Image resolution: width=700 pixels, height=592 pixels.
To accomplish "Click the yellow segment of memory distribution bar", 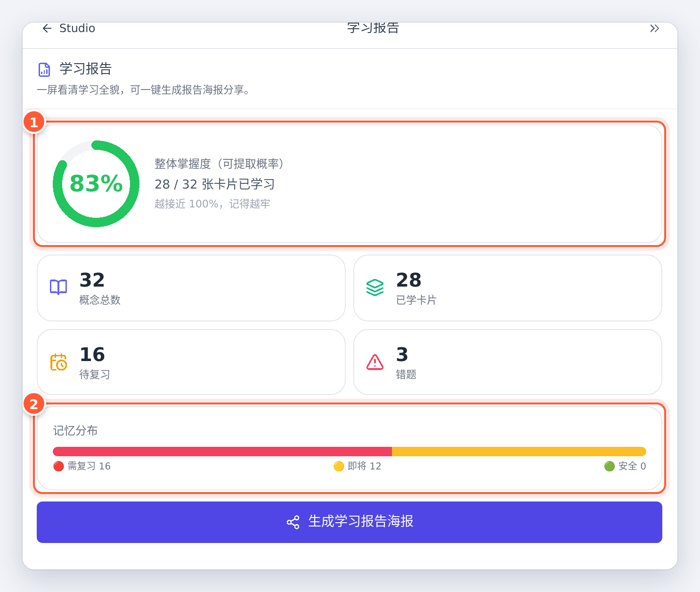I will click(519, 452).
